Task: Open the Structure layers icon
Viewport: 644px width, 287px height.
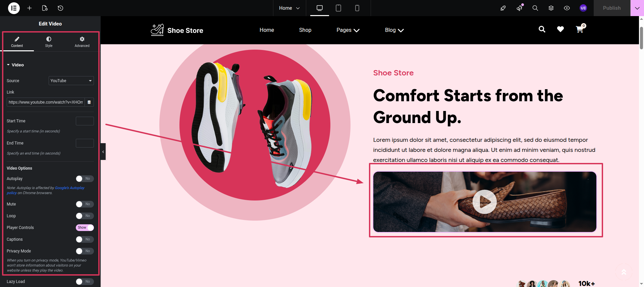Action: pyautogui.click(x=551, y=8)
